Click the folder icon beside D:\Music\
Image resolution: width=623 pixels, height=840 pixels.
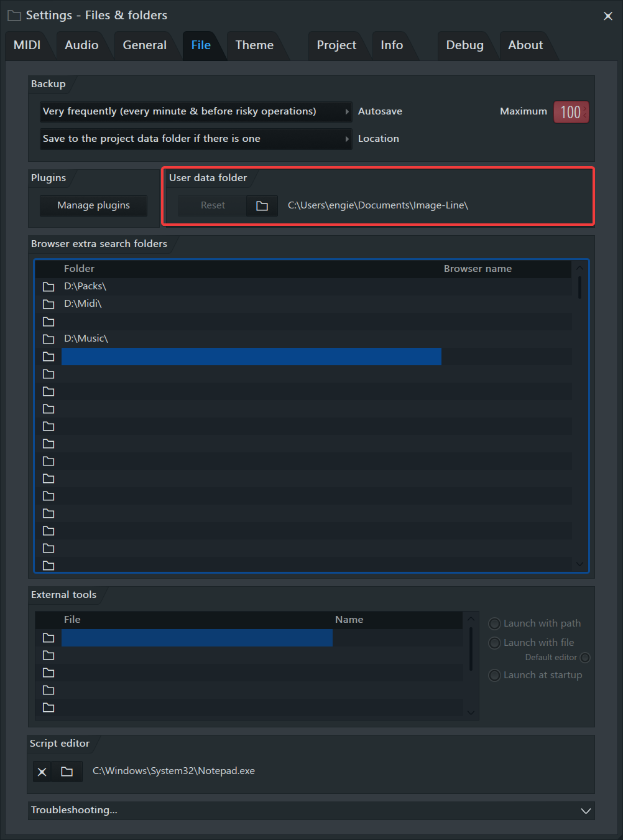coord(48,338)
